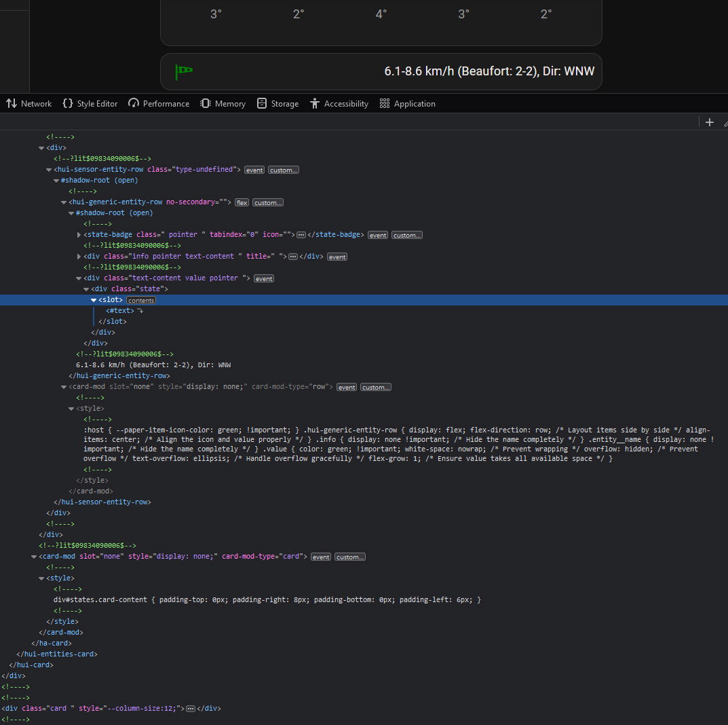
Task: Click the event badge on card-mod type card
Action: tap(321, 557)
